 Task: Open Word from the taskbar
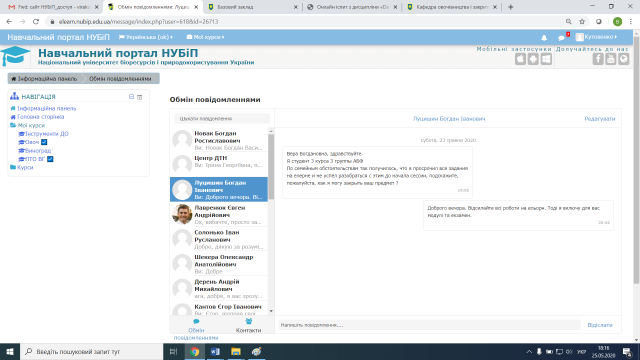(215, 351)
